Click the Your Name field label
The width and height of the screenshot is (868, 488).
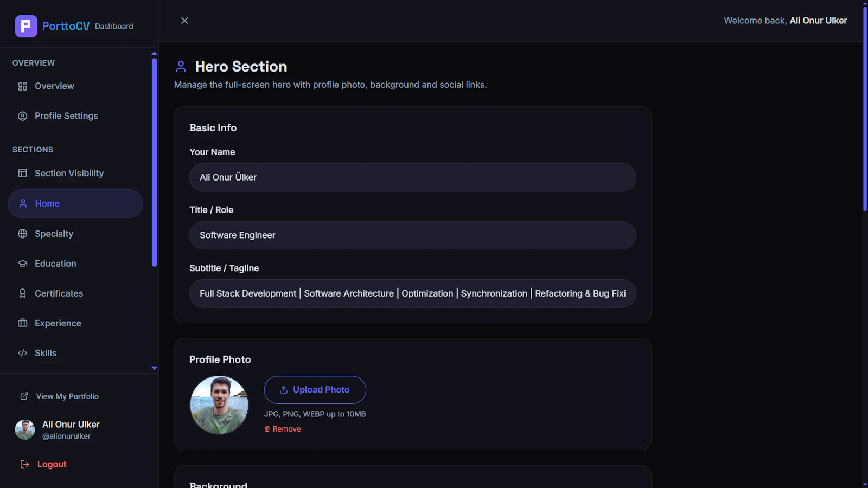point(212,152)
